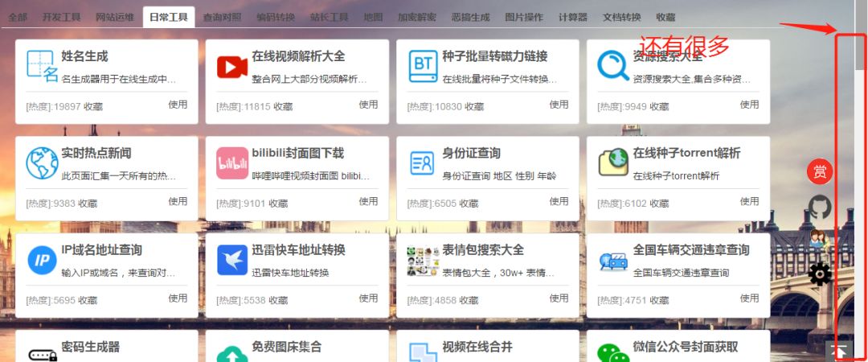This screenshot has height=362, width=868.
Task: Click the red video icon for 在线视频解析大全
Action: click(232, 67)
